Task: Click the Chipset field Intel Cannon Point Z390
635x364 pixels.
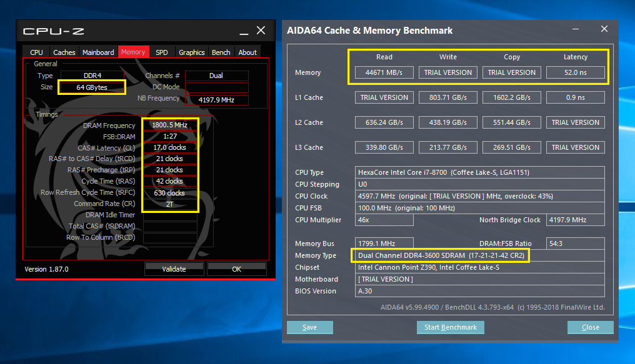Action: (480, 267)
